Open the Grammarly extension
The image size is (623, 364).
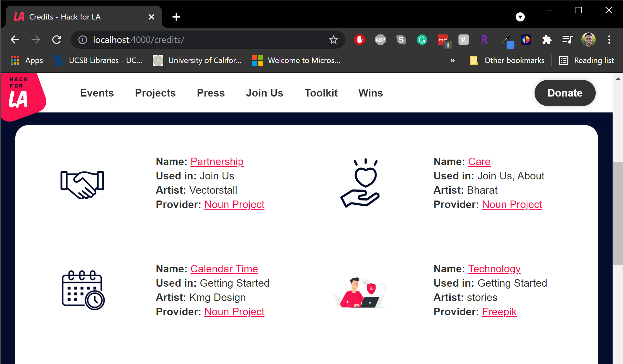[422, 40]
